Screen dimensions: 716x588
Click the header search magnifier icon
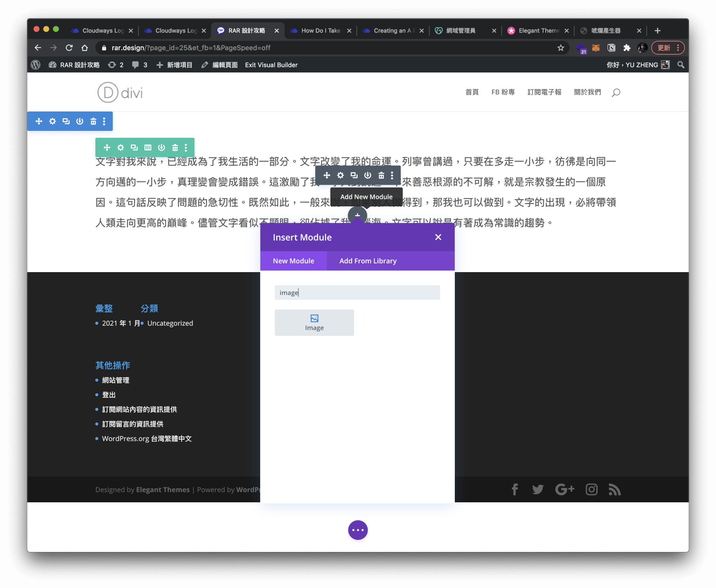pyautogui.click(x=616, y=92)
